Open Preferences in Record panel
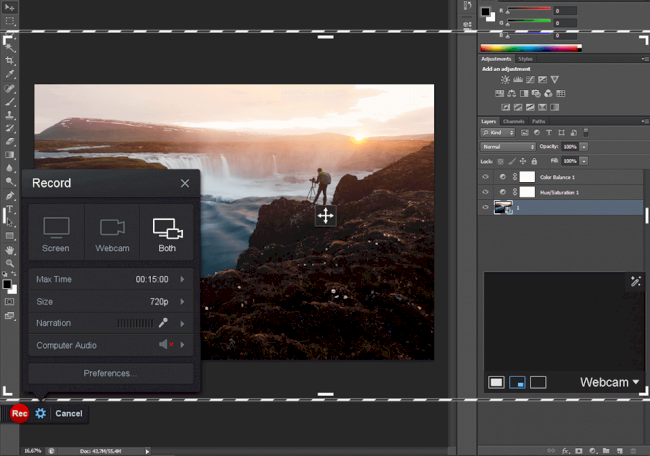Viewport: 650px width, 456px height. click(110, 373)
